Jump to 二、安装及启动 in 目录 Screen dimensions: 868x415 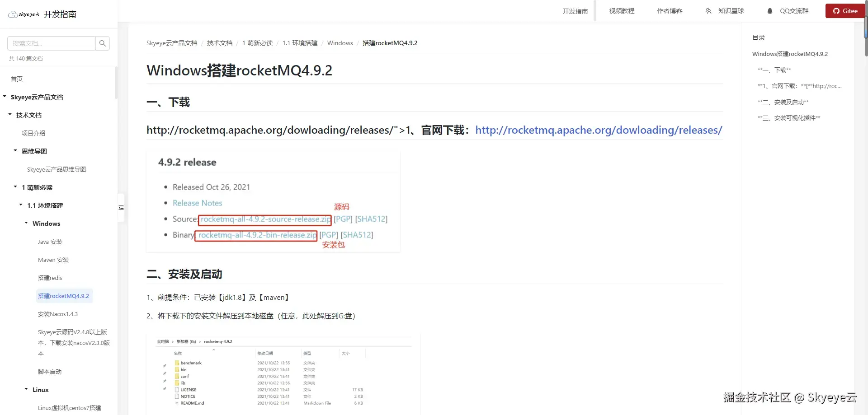click(x=783, y=102)
